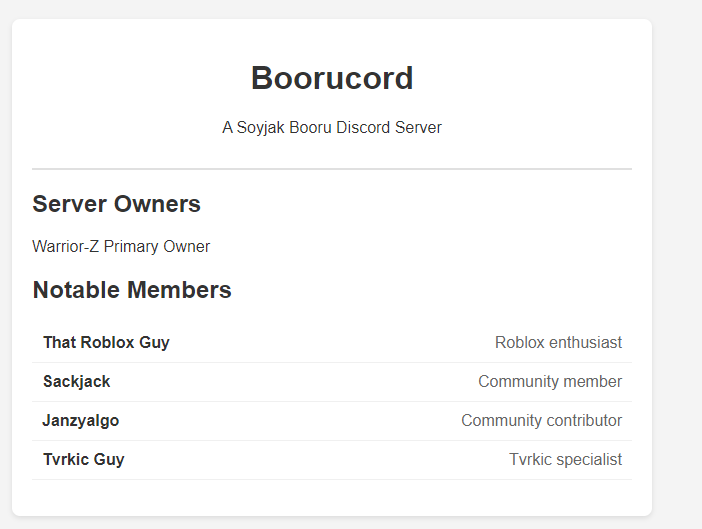
Task: Click the Roblox enthusiast description
Action: click(x=558, y=343)
